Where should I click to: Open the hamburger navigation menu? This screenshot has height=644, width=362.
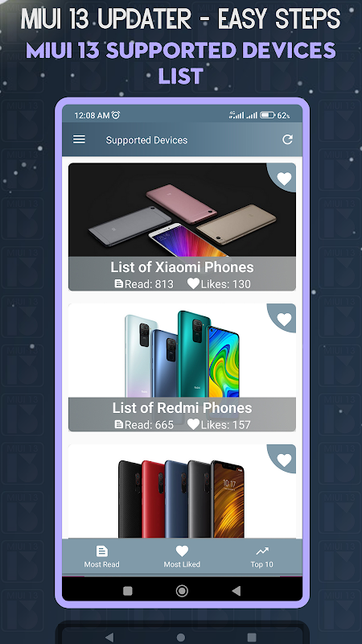(x=79, y=139)
